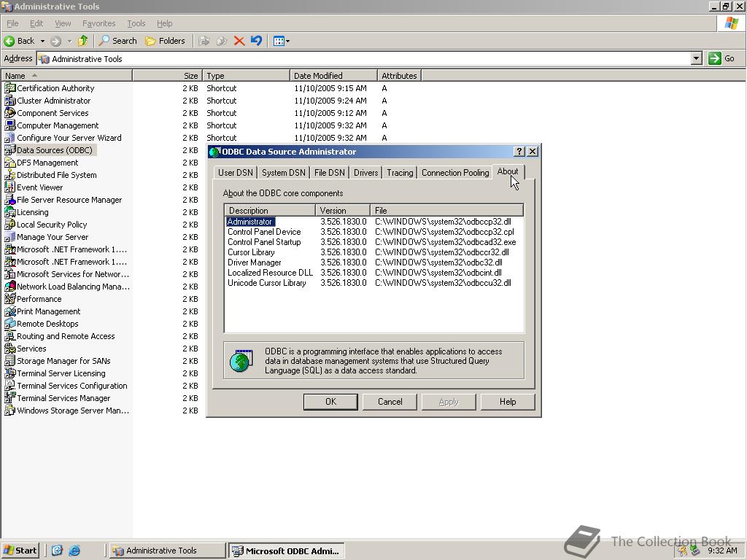Select the Event Viewer icon
Image resolution: width=747 pixels, height=560 pixels.
[10, 187]
